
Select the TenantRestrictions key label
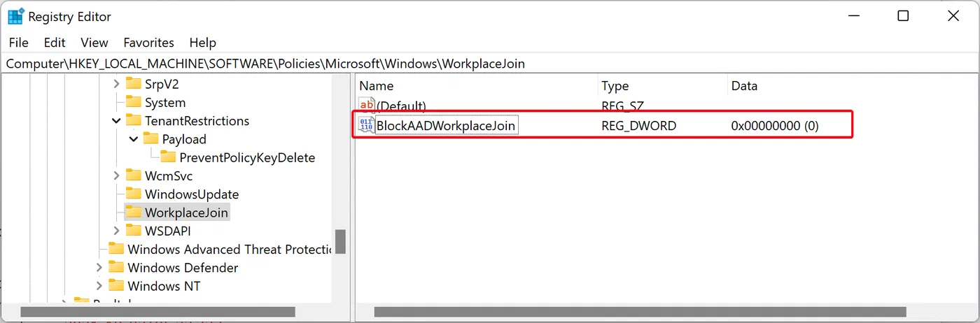[197, 121]
